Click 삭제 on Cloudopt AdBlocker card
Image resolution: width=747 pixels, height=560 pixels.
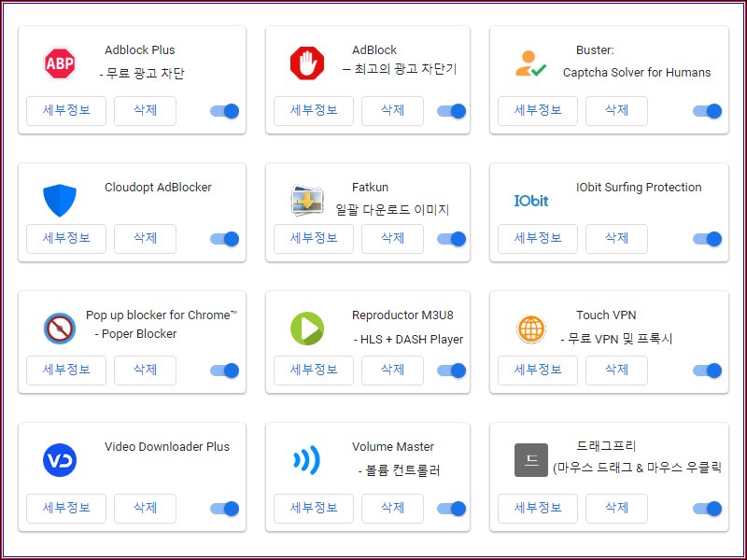click(x=146, y=239)
